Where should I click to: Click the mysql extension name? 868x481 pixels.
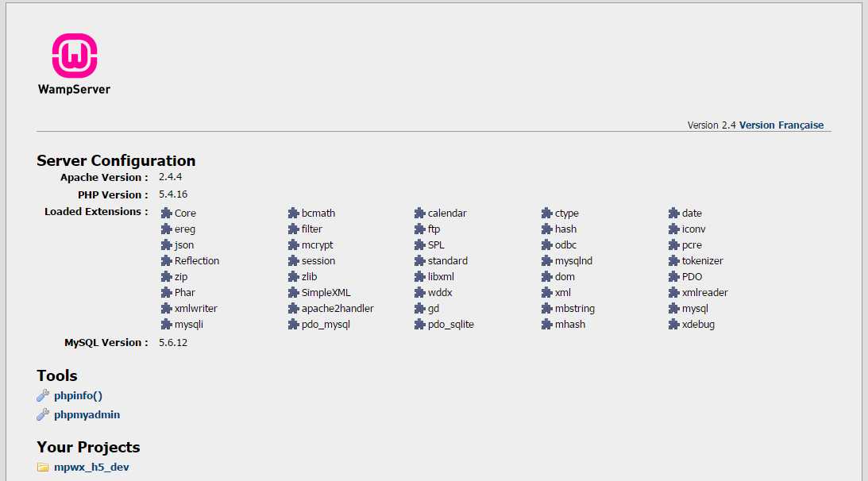(x=695, y=309)
